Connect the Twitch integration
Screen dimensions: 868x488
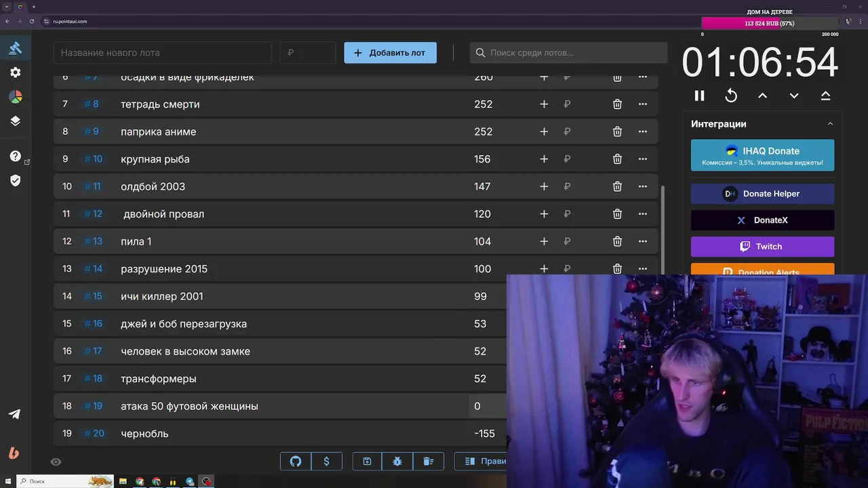click(762, 247)
